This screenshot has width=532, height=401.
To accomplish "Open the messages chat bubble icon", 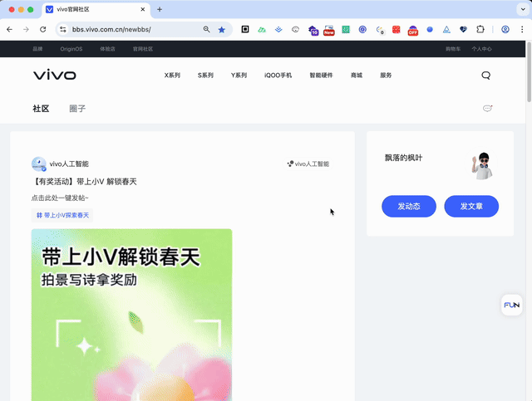I will pos(488,109).
